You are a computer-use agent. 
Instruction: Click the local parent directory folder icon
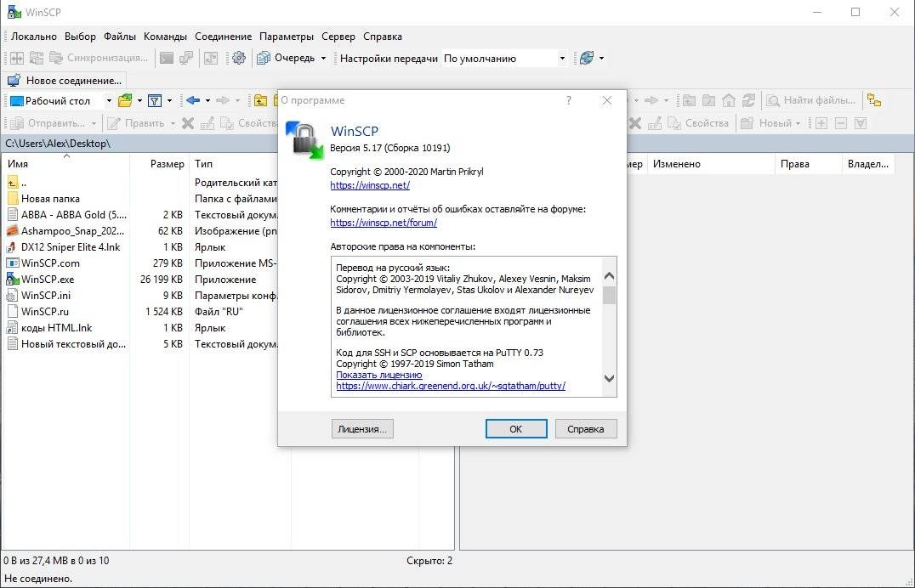pos(260,100)
